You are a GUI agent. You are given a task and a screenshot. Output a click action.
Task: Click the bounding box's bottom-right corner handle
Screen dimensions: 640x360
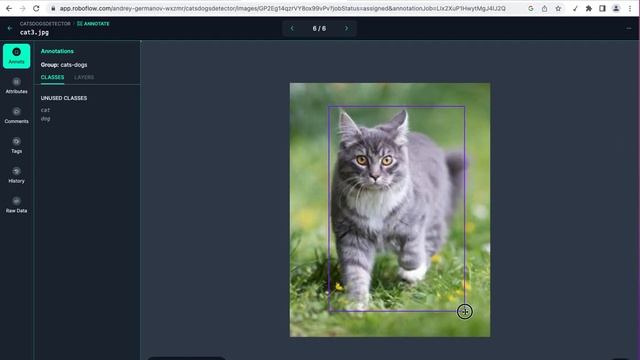click(x=464, y=311)
